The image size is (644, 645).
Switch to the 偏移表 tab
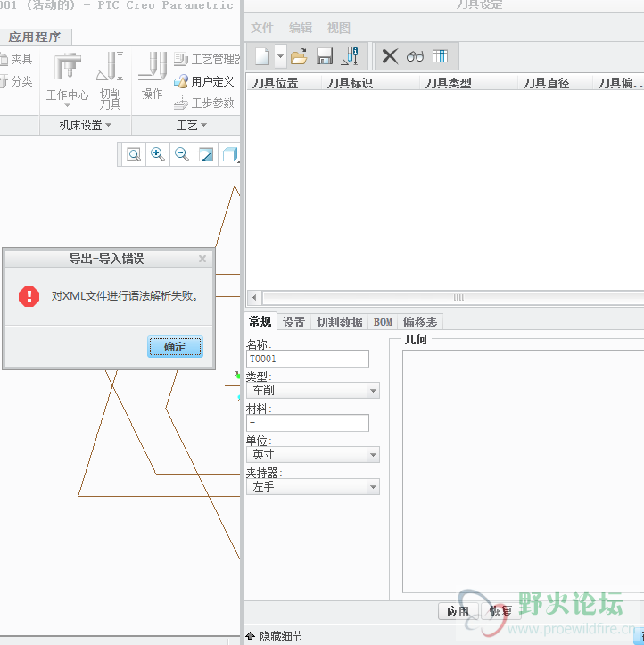coord(420,322)
